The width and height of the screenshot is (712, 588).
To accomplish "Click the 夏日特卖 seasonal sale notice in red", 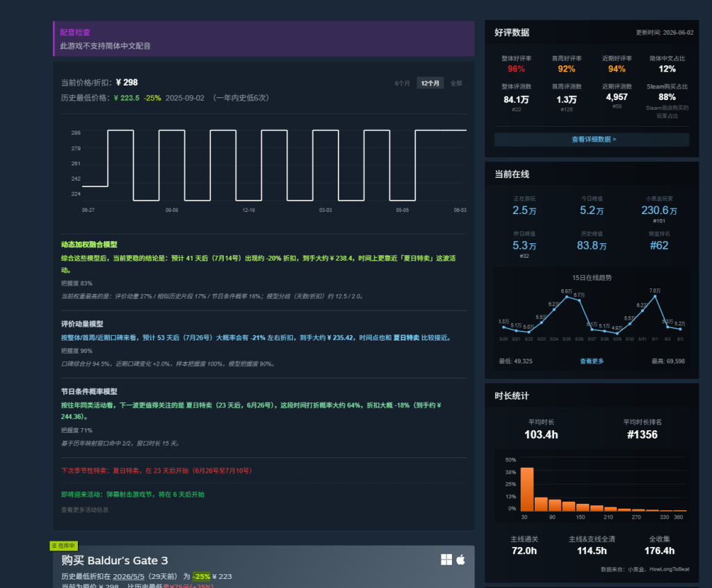I will click(156, 471).
